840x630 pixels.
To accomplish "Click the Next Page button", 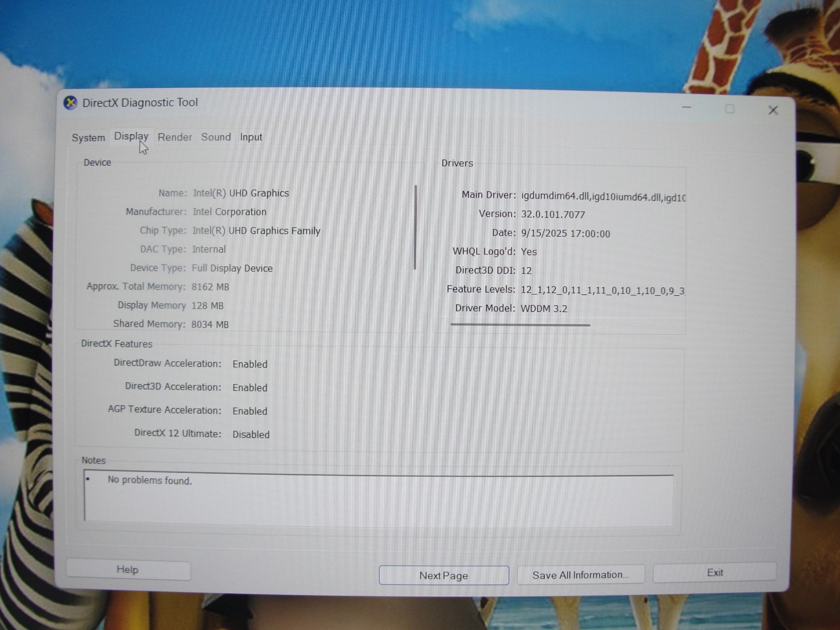I will [444, 575].
